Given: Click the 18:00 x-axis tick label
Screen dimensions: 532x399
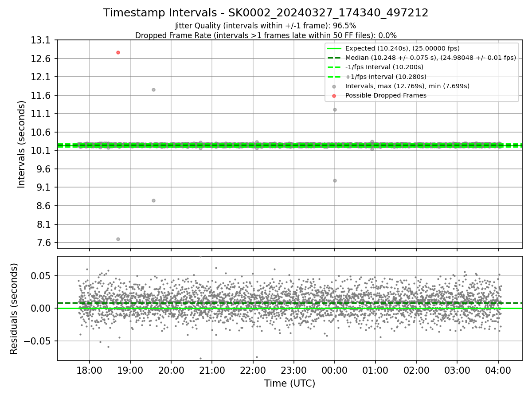Looking at the screenshot, I should click(x=90, y=371).
